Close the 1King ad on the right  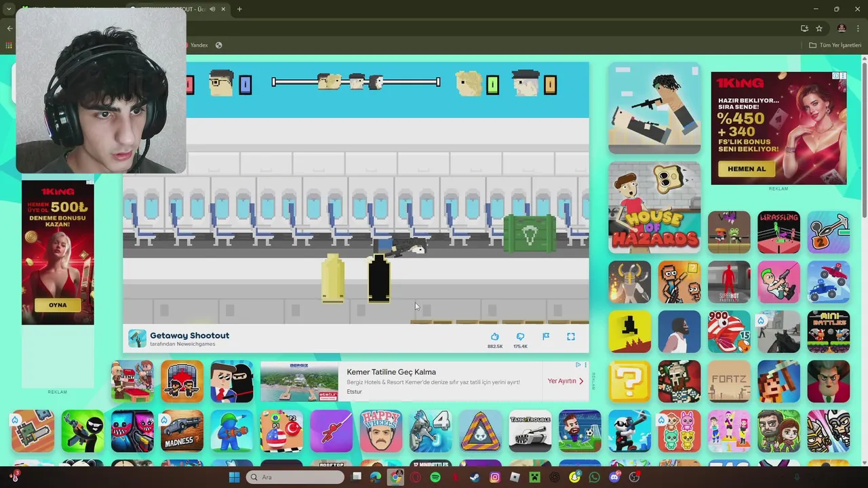[x=843, y=76]
